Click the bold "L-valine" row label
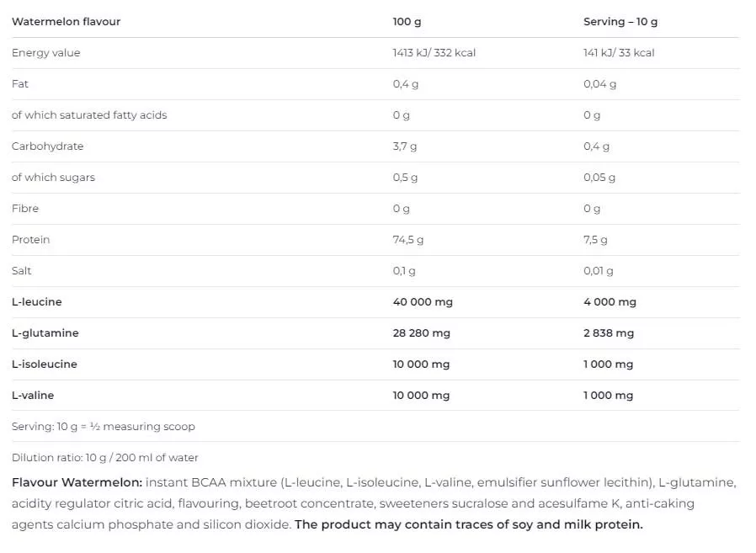 click(x=33, y=396)
